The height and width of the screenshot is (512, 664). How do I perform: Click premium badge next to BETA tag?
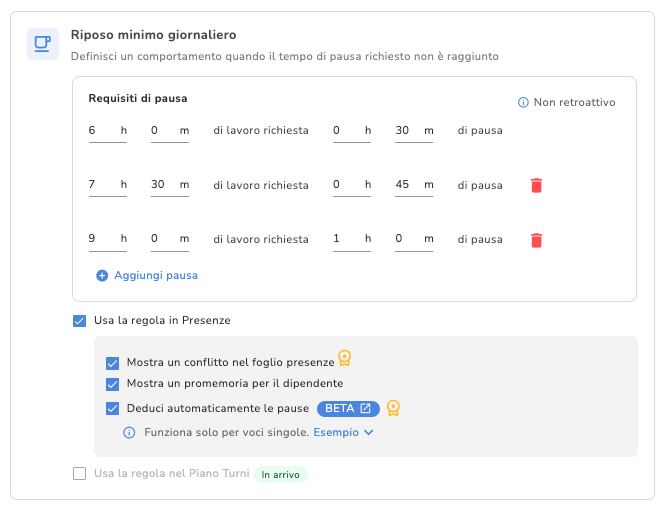[x=394, y=407]
